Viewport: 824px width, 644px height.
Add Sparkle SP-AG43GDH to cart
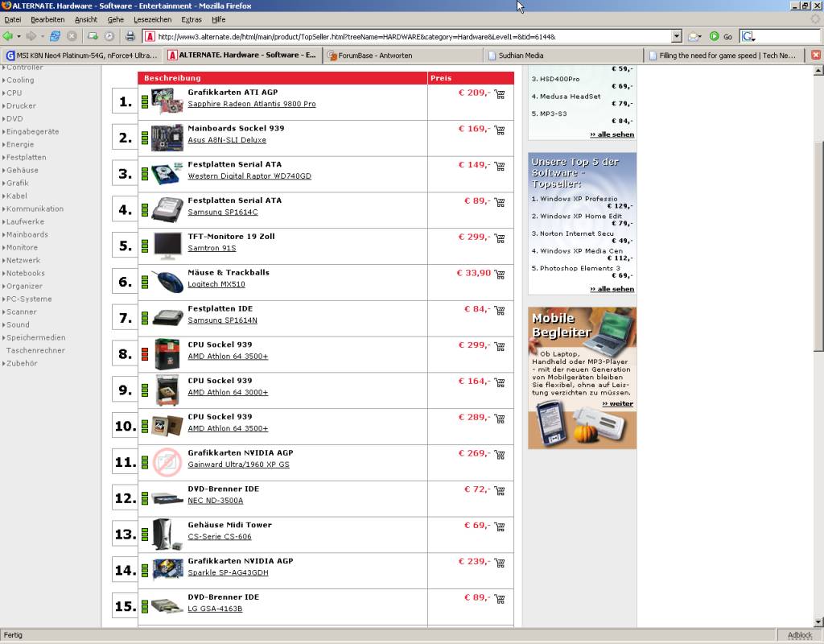499,563
